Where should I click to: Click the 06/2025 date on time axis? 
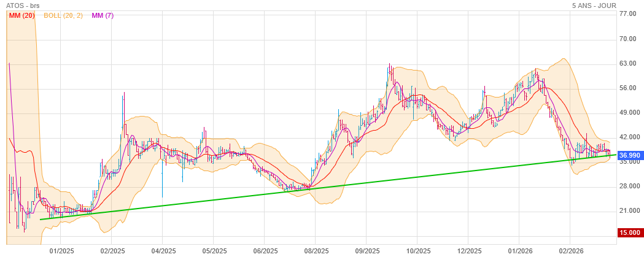[264, 250]
